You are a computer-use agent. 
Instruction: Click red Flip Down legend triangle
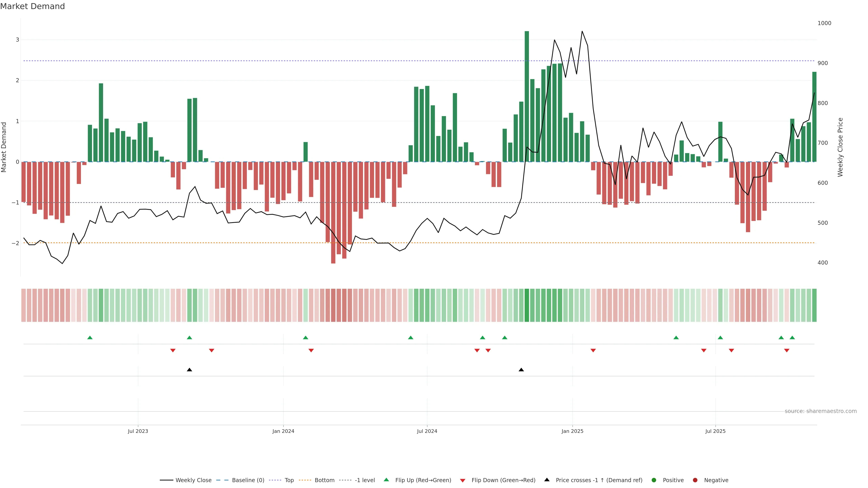pos(463,481)
